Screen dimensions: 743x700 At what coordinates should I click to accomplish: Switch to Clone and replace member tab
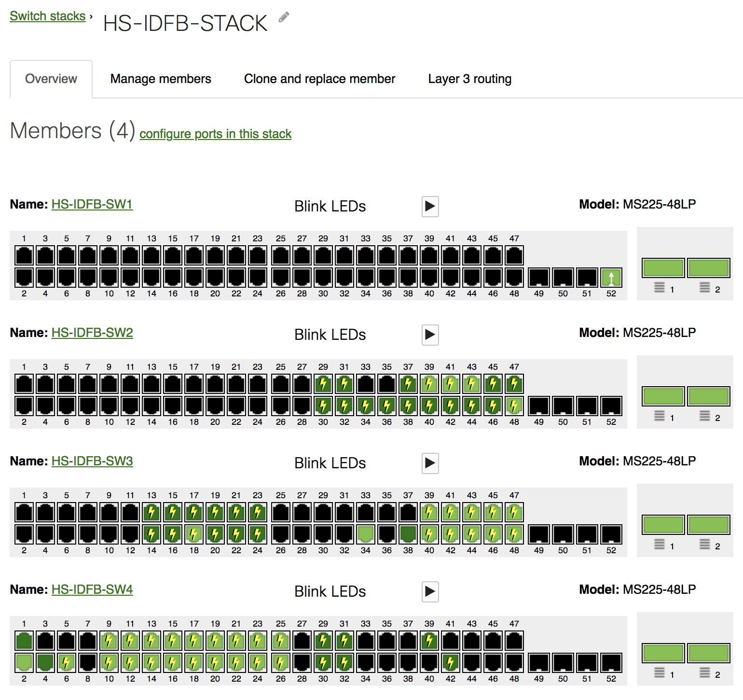point(319,79)
